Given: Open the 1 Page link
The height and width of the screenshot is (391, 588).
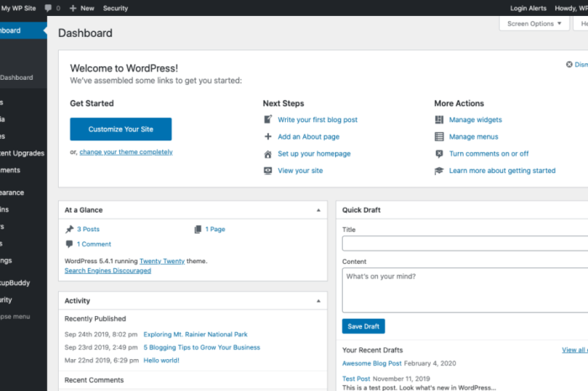Looking at the screenshot, I should click(215, 230).
